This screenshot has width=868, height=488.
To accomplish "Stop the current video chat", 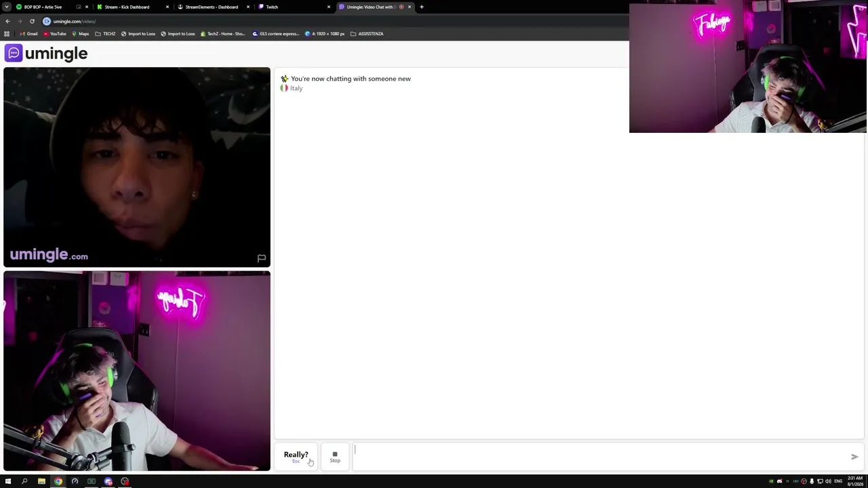I will [x=335, y=457].
